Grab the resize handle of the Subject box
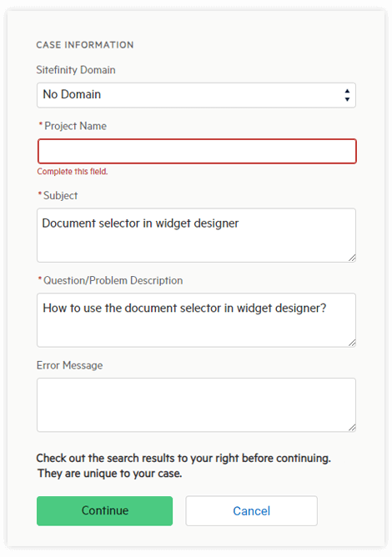392x557 pixels. tap(352, 258)
